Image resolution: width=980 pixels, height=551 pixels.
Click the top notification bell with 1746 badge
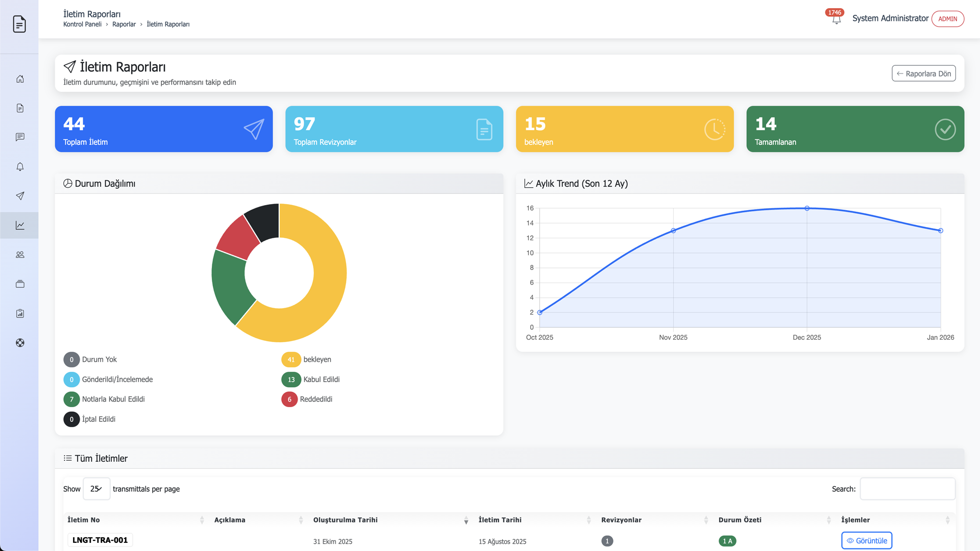coord(836,19)
